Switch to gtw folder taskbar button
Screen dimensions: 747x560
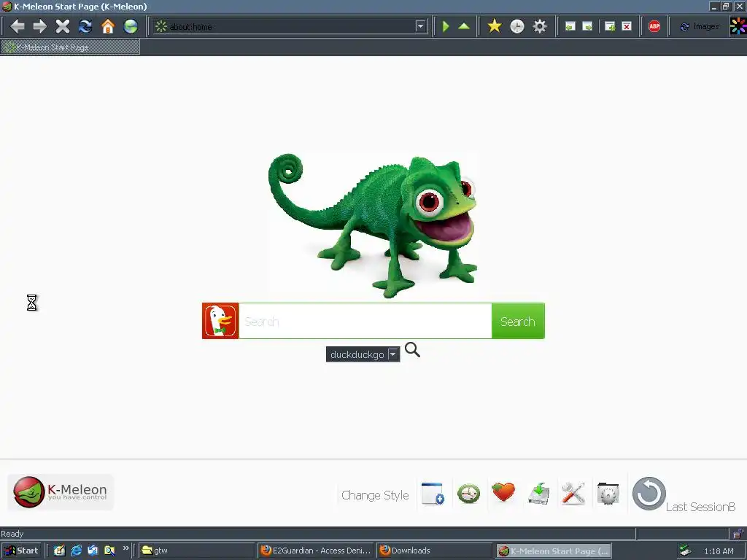[x=196, y=551]
